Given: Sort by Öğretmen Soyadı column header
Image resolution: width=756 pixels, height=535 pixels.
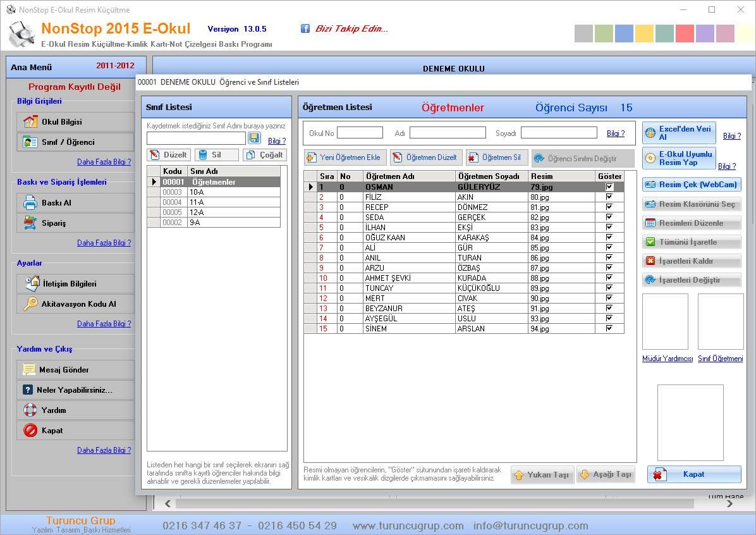Looking at the screenshot, I should (x=491, y=176).
